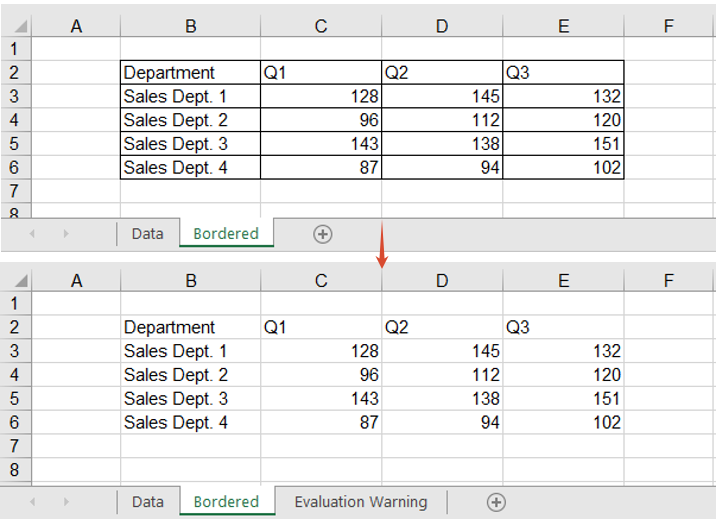Click cell with 112 in bottom spreadsheet
The width and height of the screenshot is (716, 520).
pos(442,374)
